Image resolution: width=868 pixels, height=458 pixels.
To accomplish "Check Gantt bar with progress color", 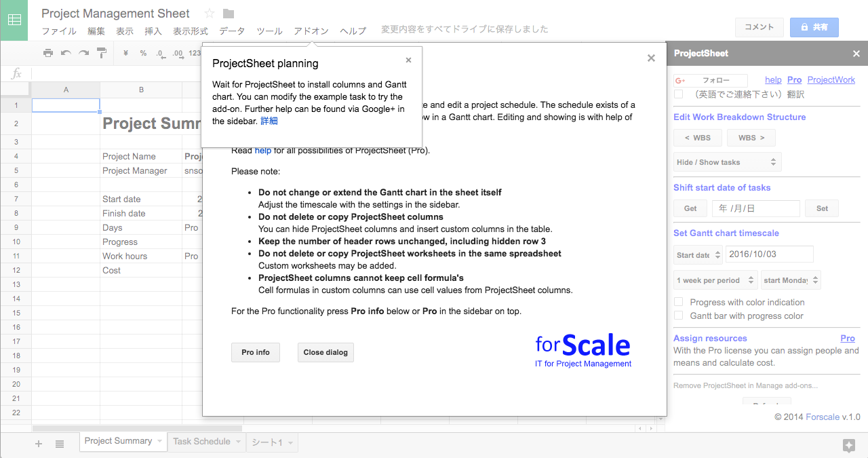I will click(678, 316).
